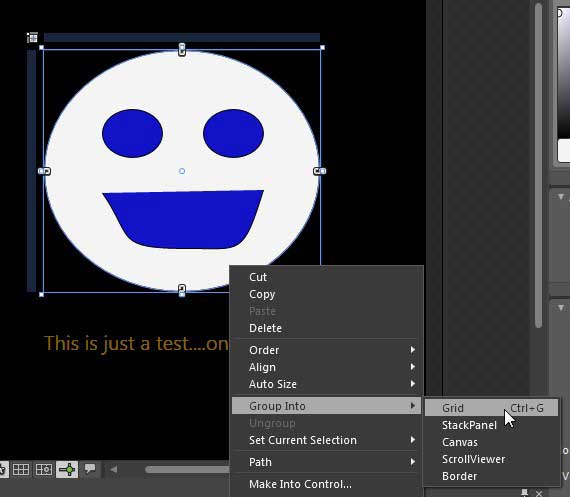Open the Align submenu
Screen dimensions: 570x497
point(326,367)
